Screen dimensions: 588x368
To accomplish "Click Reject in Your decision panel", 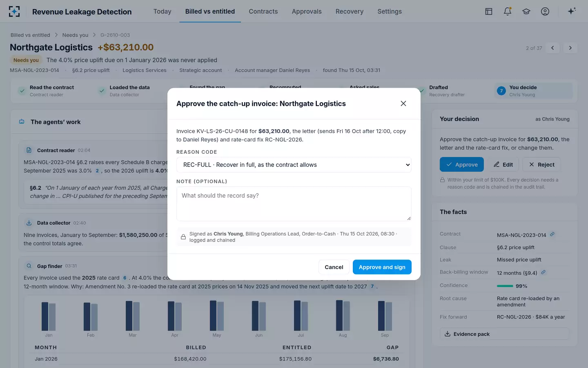I will pyautogui.click(x=541, y=164).
